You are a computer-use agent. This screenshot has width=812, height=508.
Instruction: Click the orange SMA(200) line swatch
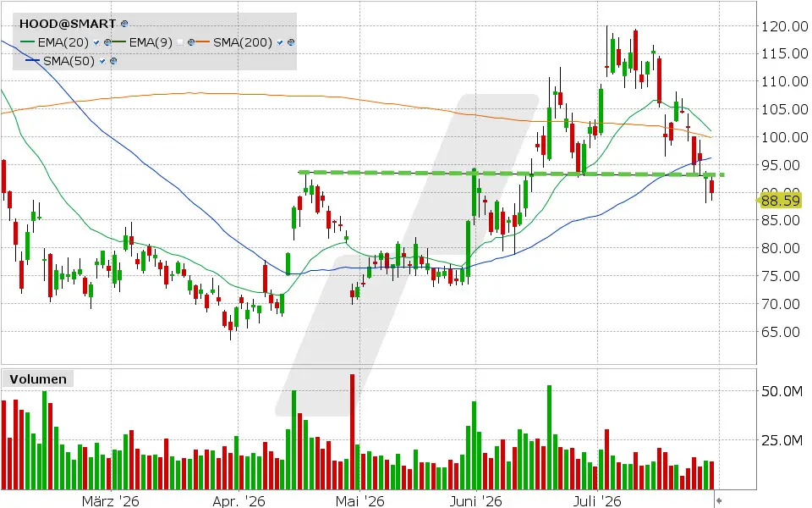202,41
